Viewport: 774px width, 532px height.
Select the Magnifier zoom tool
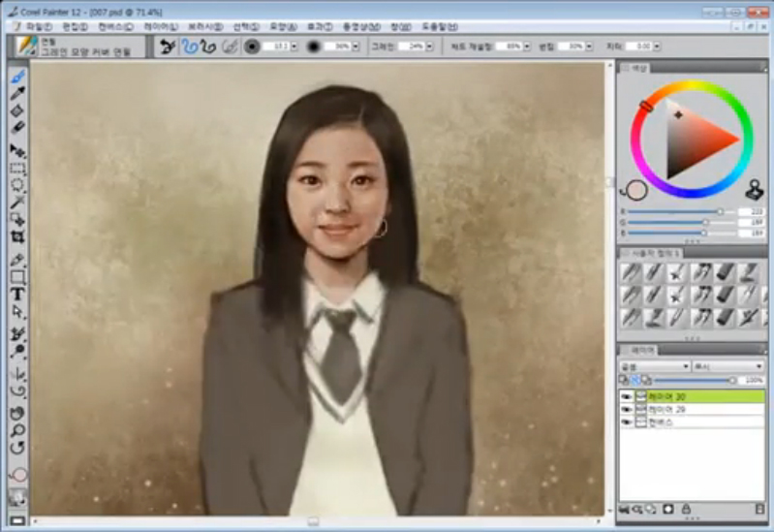(17, 429)
